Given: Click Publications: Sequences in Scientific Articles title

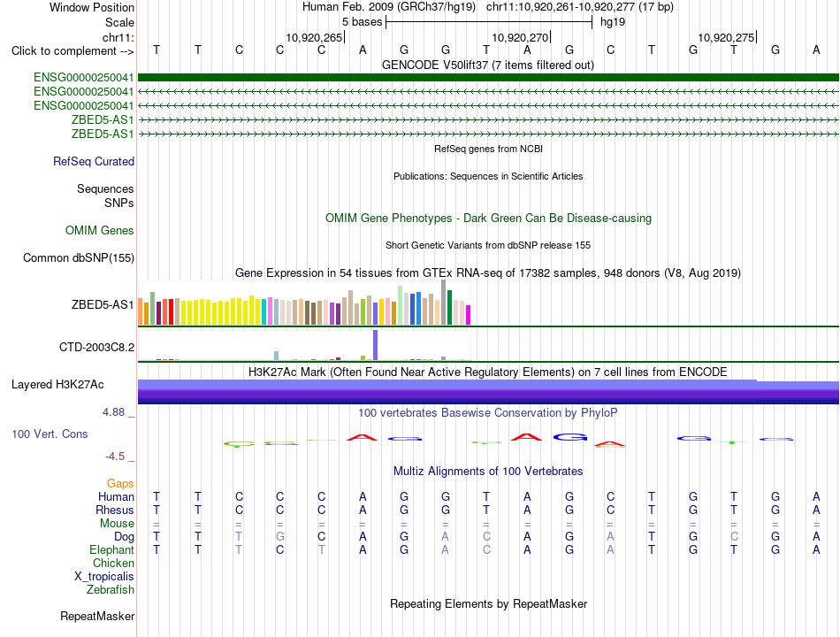Looking at the screenshot, I should pos(488,176).
